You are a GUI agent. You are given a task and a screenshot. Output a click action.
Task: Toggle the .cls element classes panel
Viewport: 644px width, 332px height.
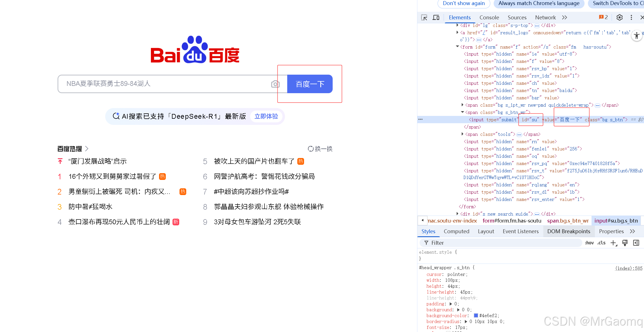pos(601,243)
